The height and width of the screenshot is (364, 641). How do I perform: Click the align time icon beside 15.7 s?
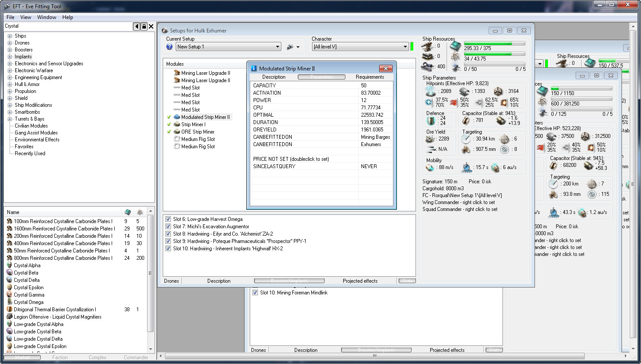click(467, 167)
